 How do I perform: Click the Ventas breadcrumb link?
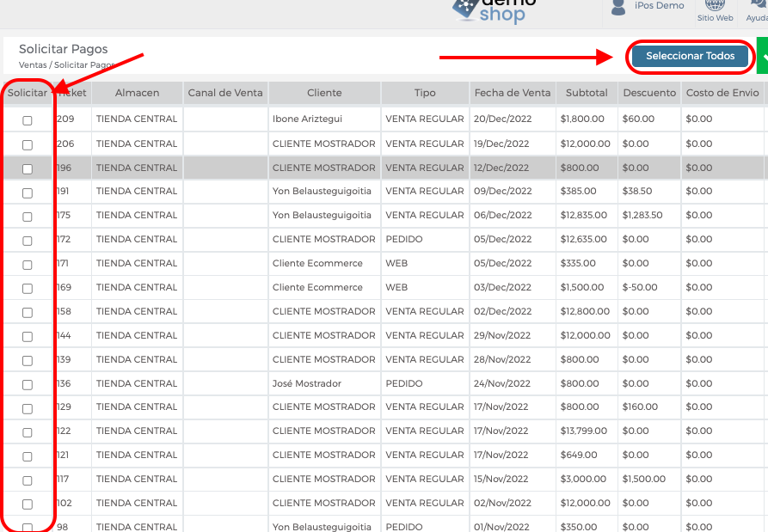point(33,65)
